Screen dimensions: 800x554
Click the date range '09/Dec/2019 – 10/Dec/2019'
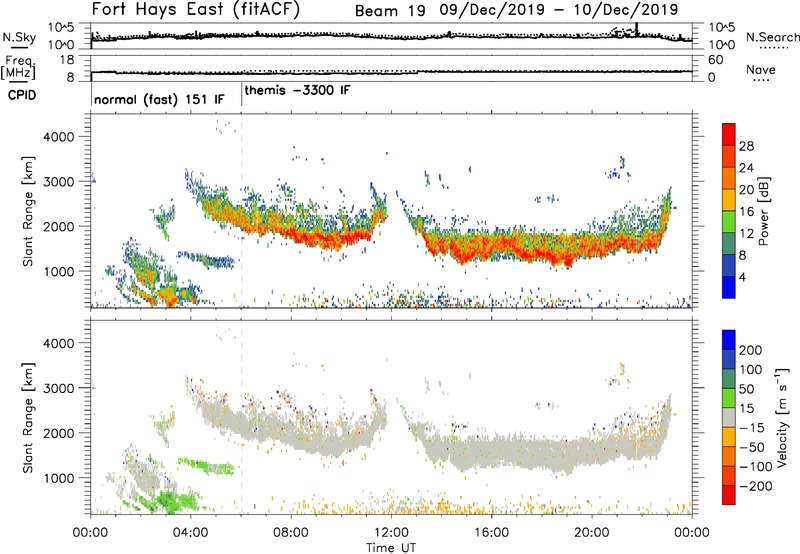click(559, 10)
